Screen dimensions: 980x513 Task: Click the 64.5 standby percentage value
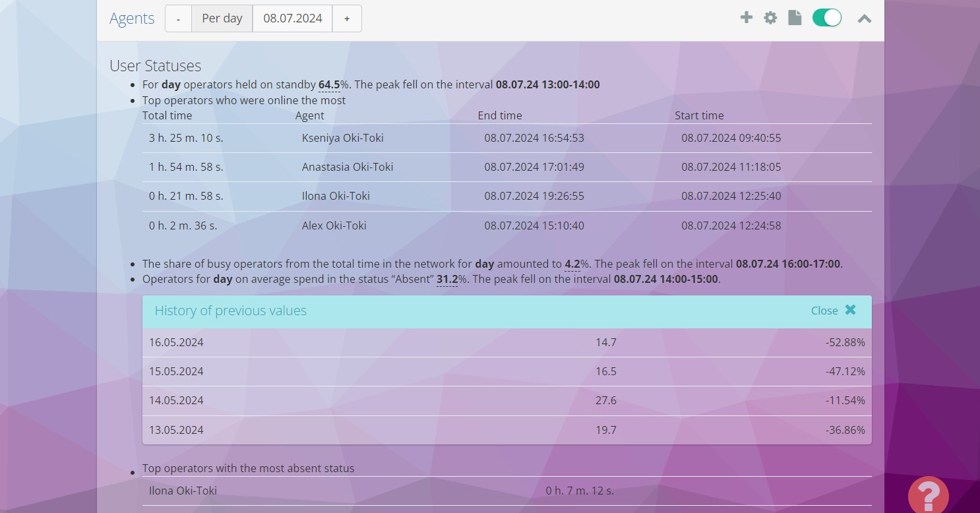pyautogui.click(x=329, y=84)
